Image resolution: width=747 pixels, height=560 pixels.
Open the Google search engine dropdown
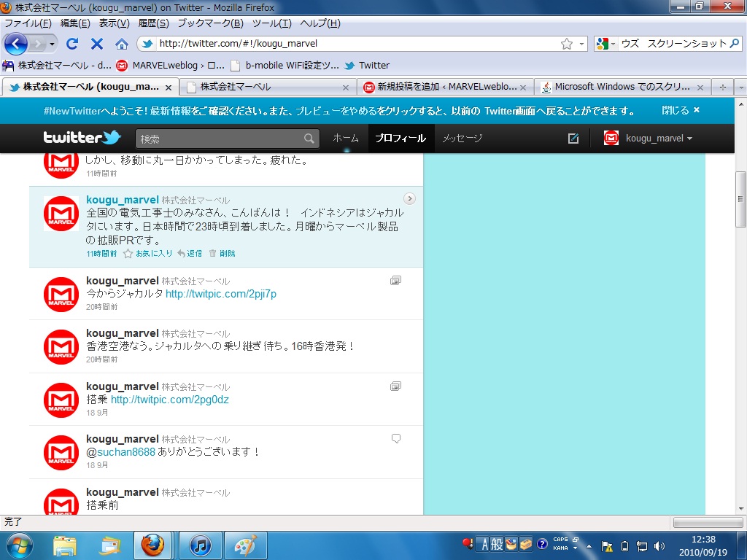(605, 44)
